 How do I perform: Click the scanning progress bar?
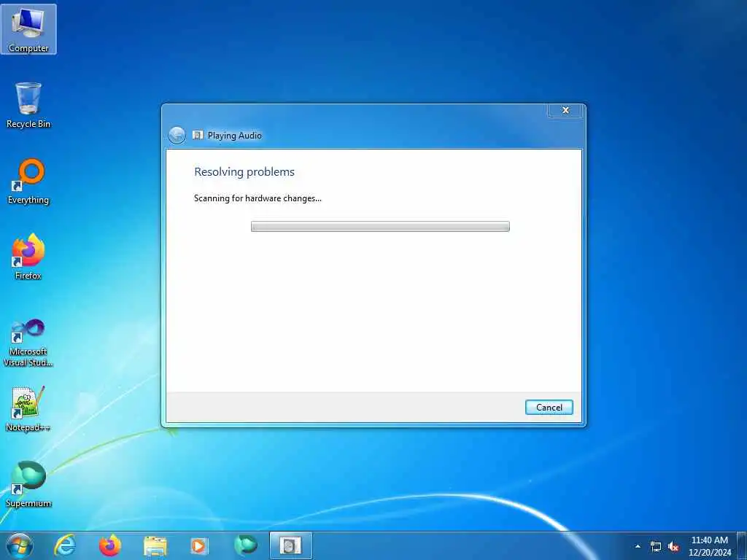tap(380, 226)
